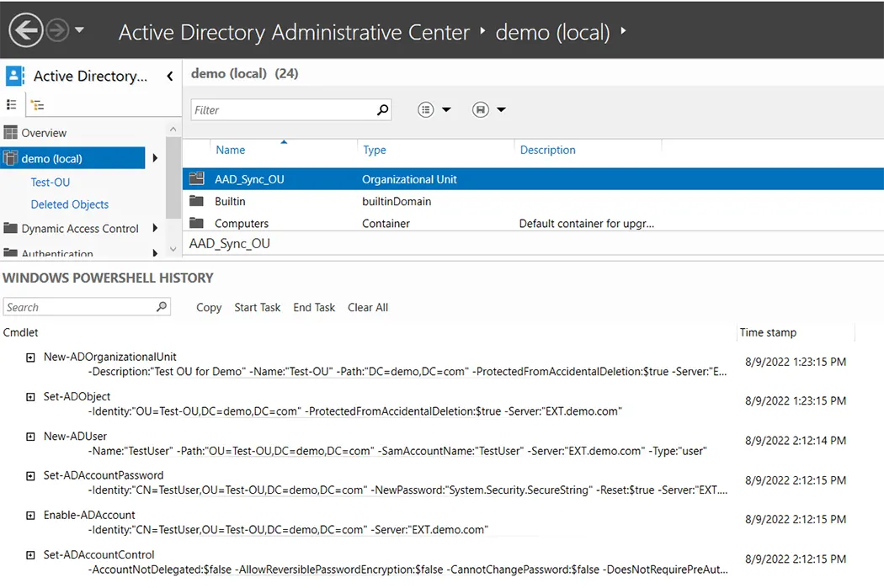Screen dimensions: 884x588
Task: Click End Task in PowerShell history
Action: coord(314,308)
